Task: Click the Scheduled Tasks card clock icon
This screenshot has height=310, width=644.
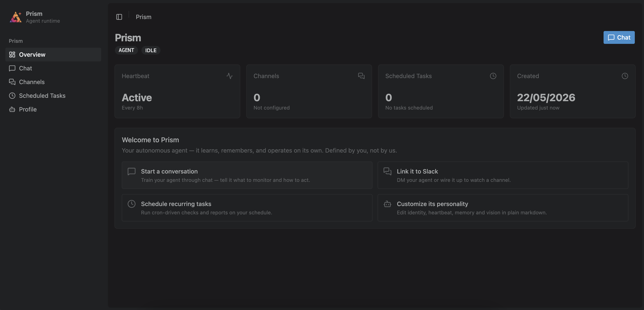Action: [493, 76]
